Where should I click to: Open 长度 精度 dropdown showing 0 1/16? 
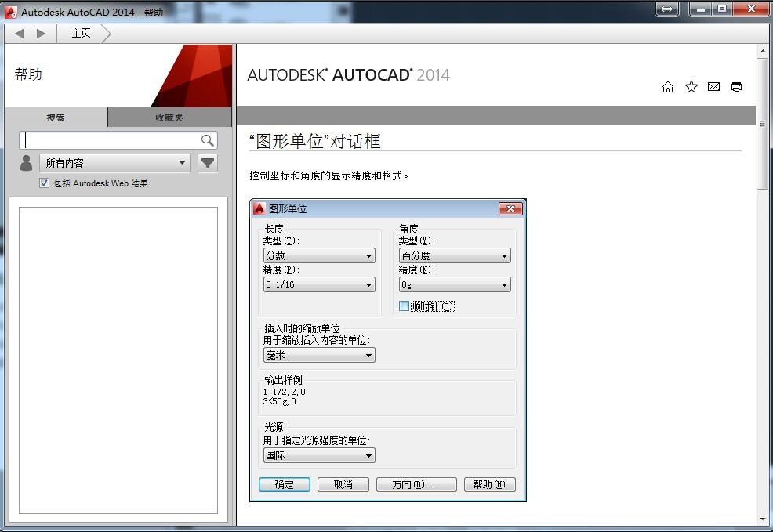click(x=319, y=284)
